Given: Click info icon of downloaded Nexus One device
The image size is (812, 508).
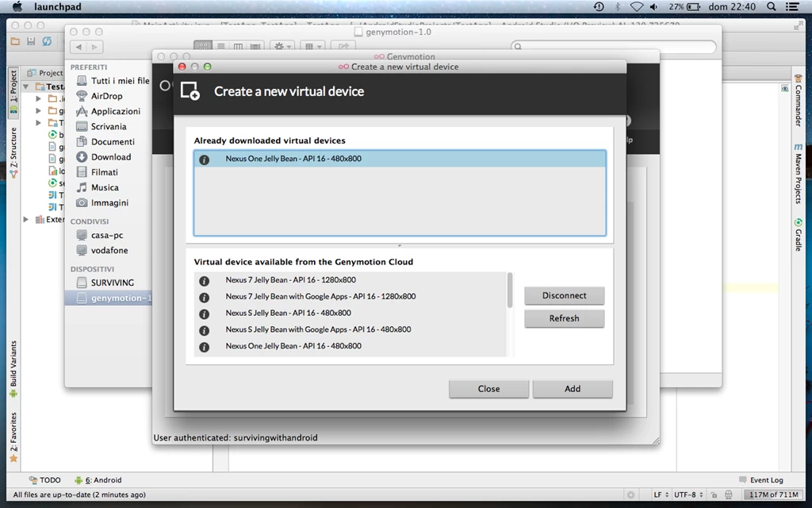Looking at the screenshot, I should 204,160.
